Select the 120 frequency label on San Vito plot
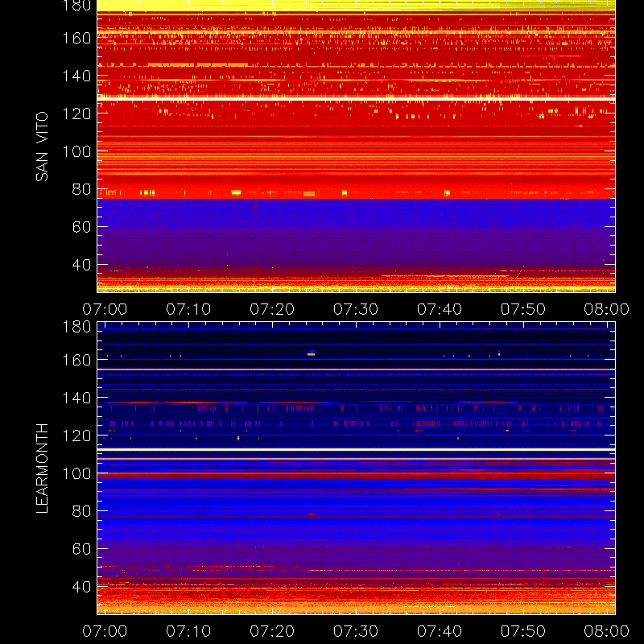This screenshot has height=644, width=644. click(x=76, y=114)
